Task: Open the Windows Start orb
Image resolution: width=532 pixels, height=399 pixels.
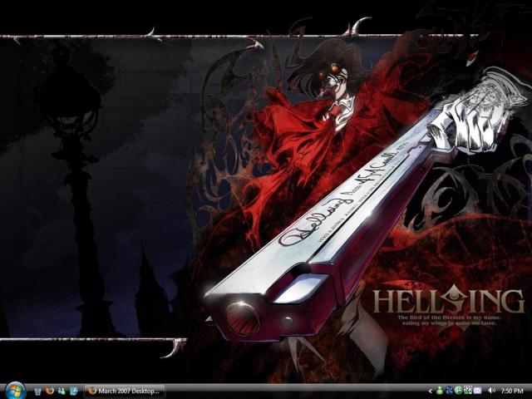Action: (14, 391)
